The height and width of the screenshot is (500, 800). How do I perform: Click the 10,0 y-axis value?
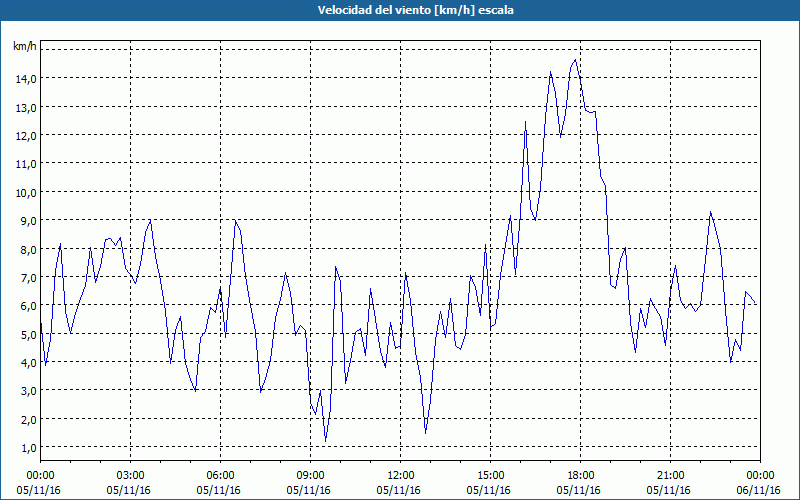tap(26, 192)
